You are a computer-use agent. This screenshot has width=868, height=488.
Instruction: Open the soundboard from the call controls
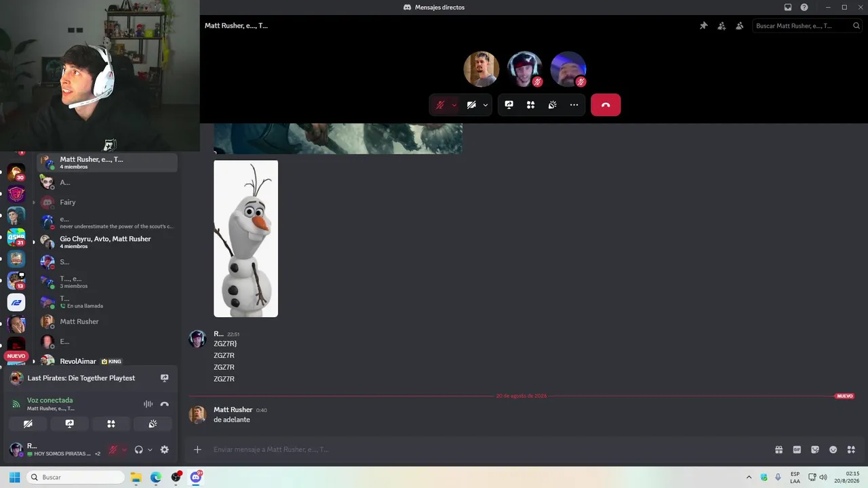point(552,105)
